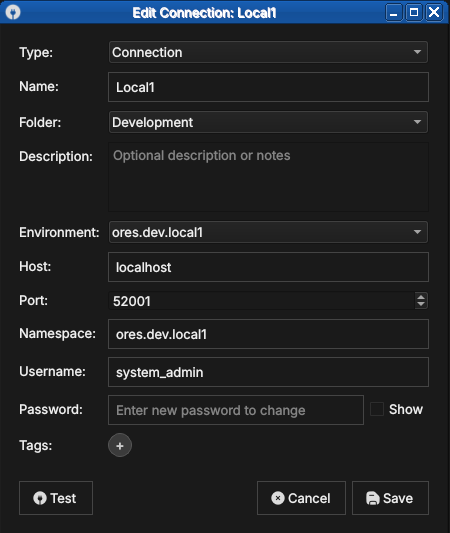
Task: Click the Host field containing localhost
Action: tap(268, 267)
